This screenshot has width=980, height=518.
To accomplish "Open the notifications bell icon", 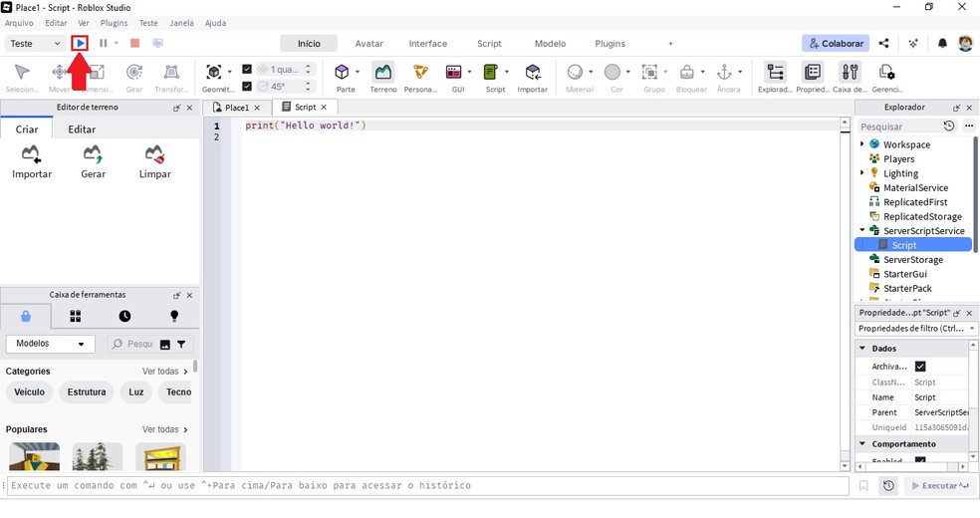I will [942, 44].
